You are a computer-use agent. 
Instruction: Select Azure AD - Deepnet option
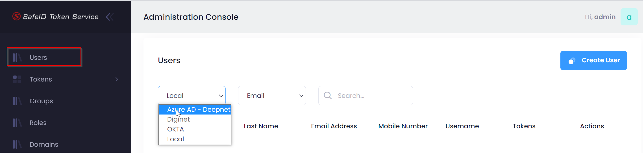coord(199,109)
